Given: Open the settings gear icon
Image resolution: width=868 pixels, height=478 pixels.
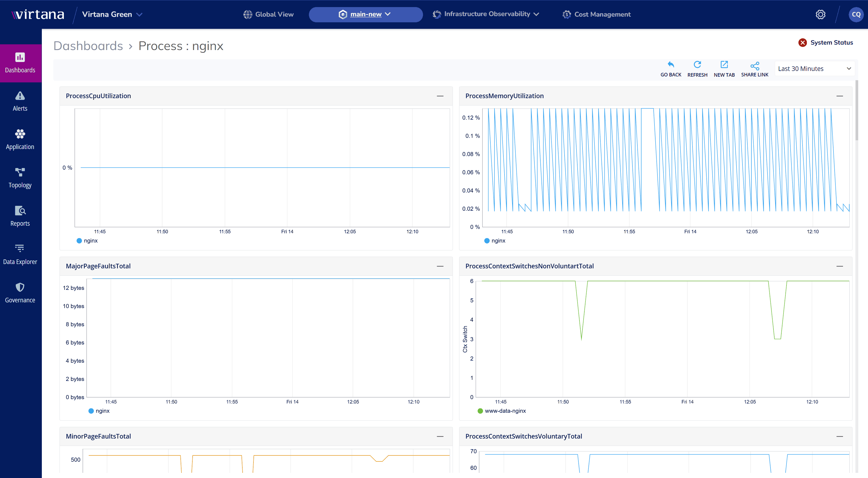Looking at the screenshot, I should click(x=820, y=14).
